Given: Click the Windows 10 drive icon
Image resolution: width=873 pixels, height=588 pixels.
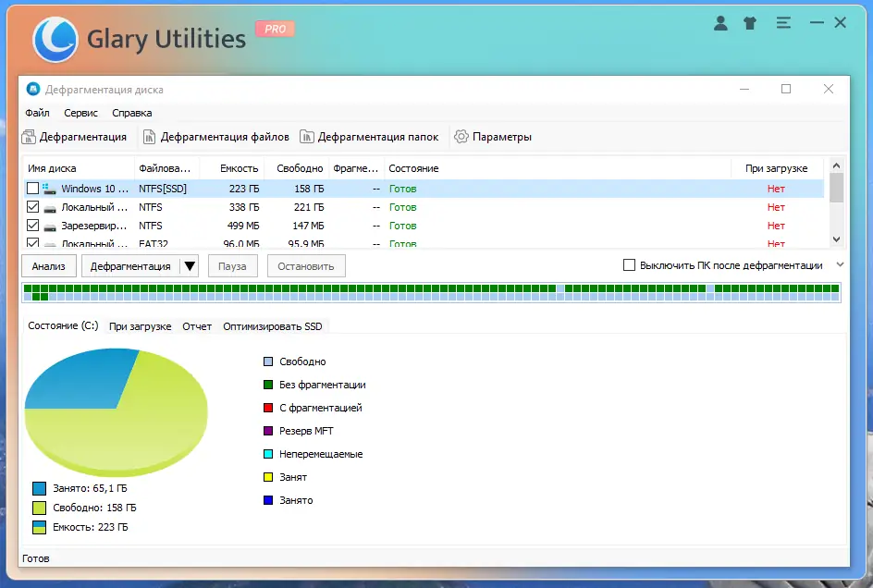Looking at the screenshot, I should pos(50,189).
